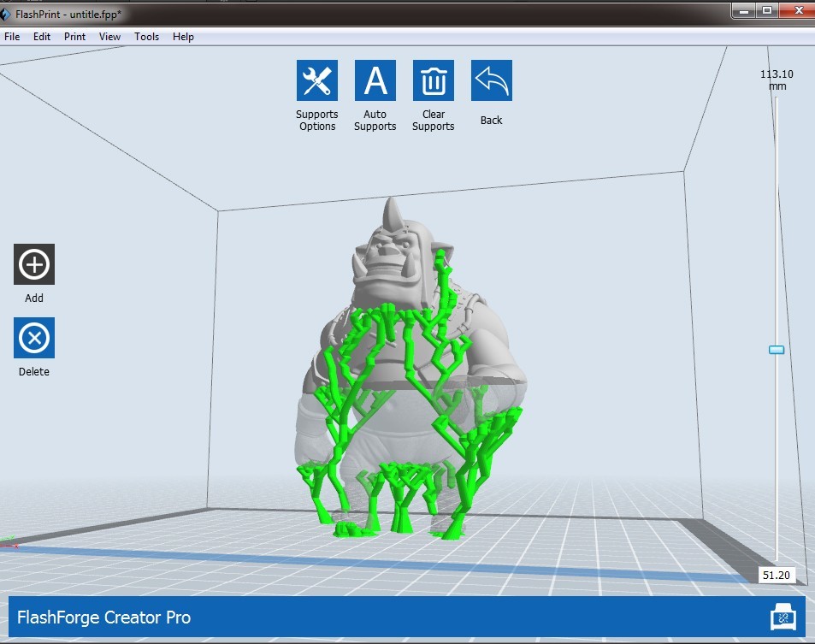The height and width of the screenshot is (644, 815).
Task: Click the FlashPrint app icon in title bar
Action: (4, 14)
